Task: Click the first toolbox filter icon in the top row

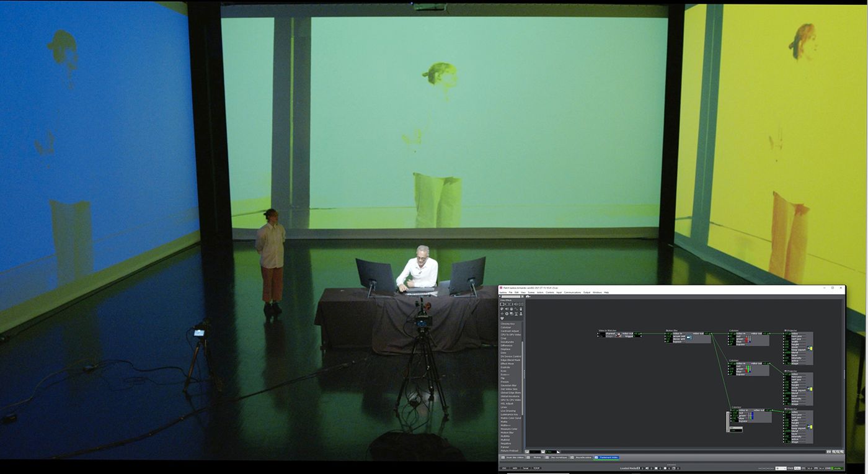Action: (502, 304)
